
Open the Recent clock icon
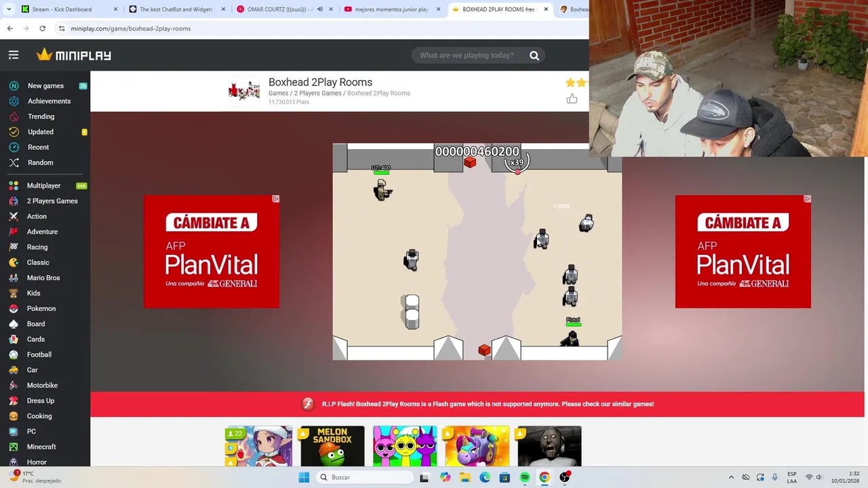14,147
